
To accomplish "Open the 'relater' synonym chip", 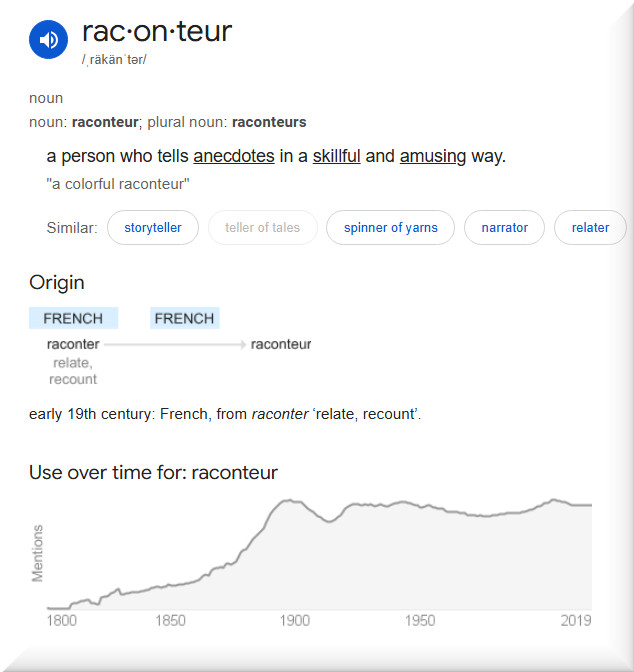I will [x=590, y=228].
